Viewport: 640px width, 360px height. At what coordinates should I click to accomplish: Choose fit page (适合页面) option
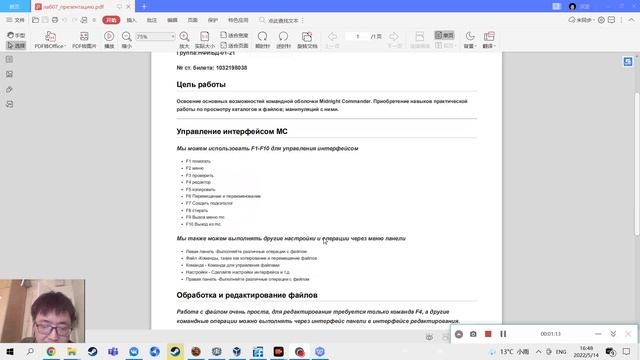click(x=234, y=45)
